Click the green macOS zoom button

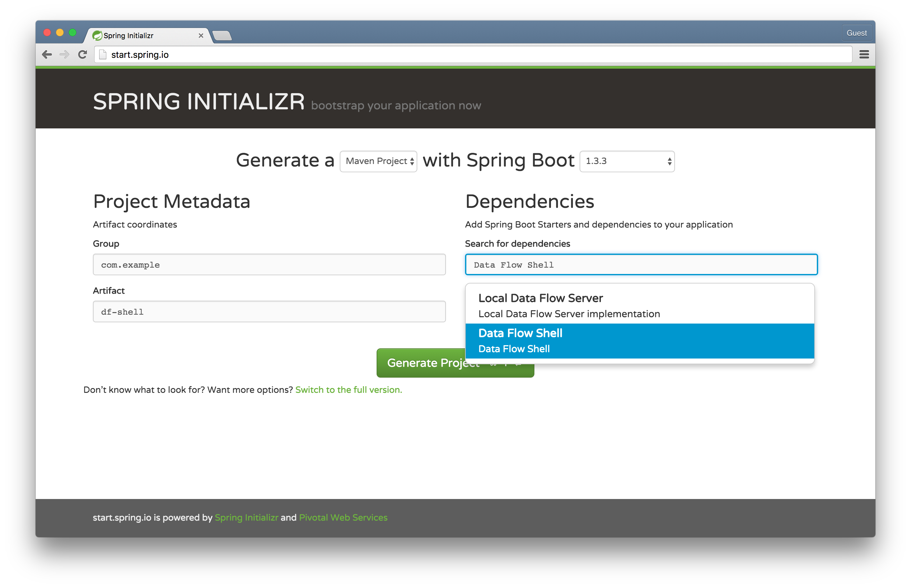coord(73,32)
